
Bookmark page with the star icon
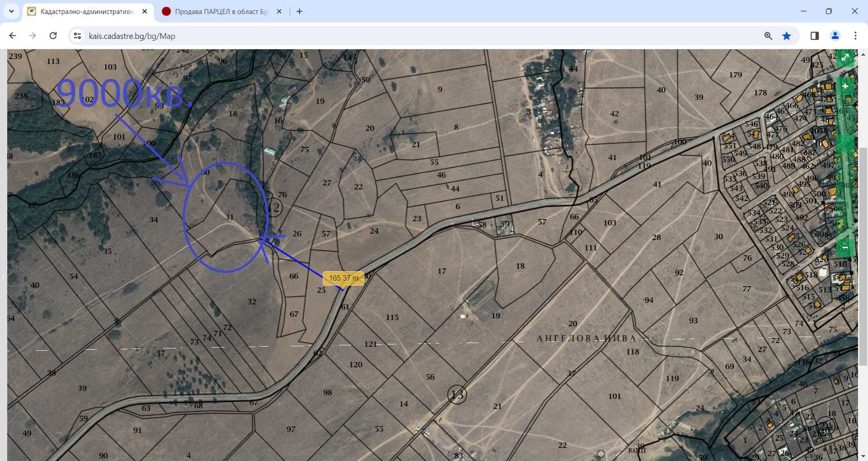[787, 36]
